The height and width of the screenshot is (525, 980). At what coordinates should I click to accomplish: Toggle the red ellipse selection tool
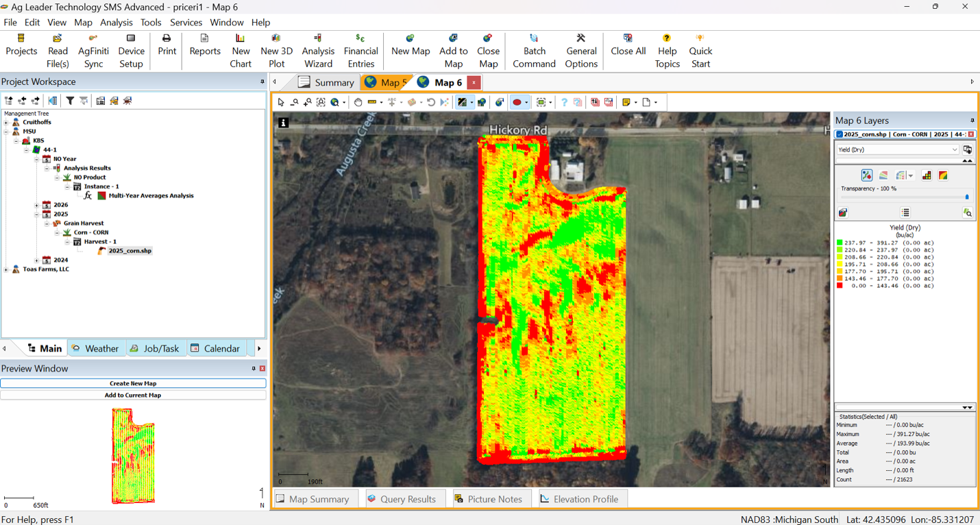point(517,102)
